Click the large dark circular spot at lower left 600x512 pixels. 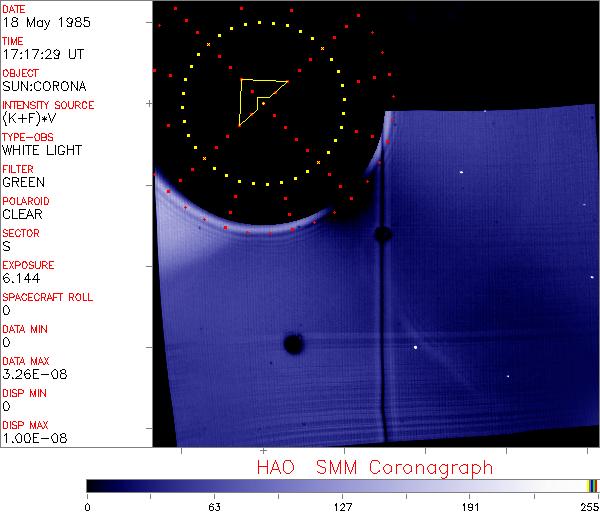(x=294, y=344)
